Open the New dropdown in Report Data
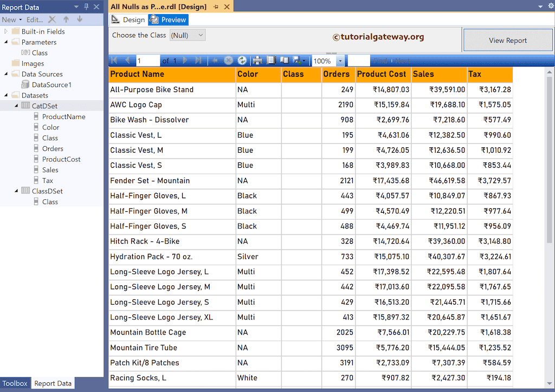The image size is (555, 392). tap(12, 19)
